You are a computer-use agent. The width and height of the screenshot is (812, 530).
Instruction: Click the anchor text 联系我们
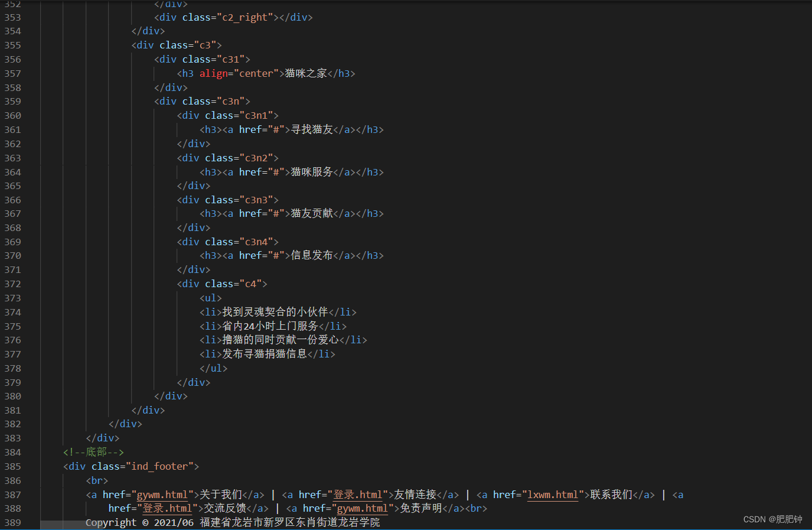tap(611, 495)
